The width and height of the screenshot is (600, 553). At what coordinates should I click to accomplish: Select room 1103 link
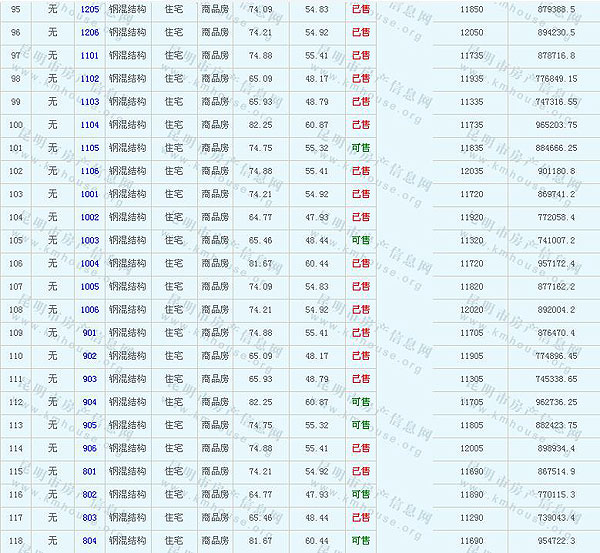(89, 101)
